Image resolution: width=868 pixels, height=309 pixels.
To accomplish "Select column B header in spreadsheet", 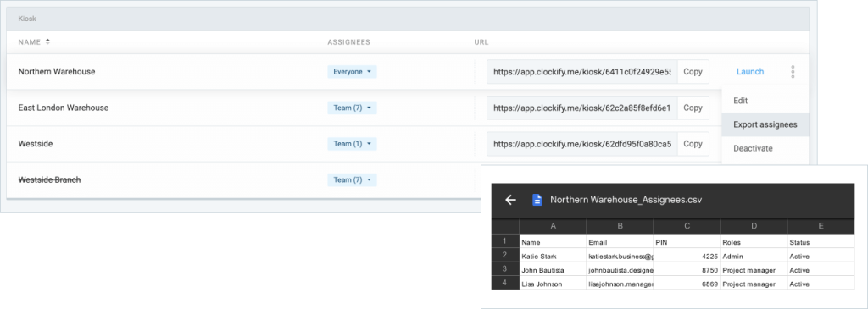I will coord(620,226).
